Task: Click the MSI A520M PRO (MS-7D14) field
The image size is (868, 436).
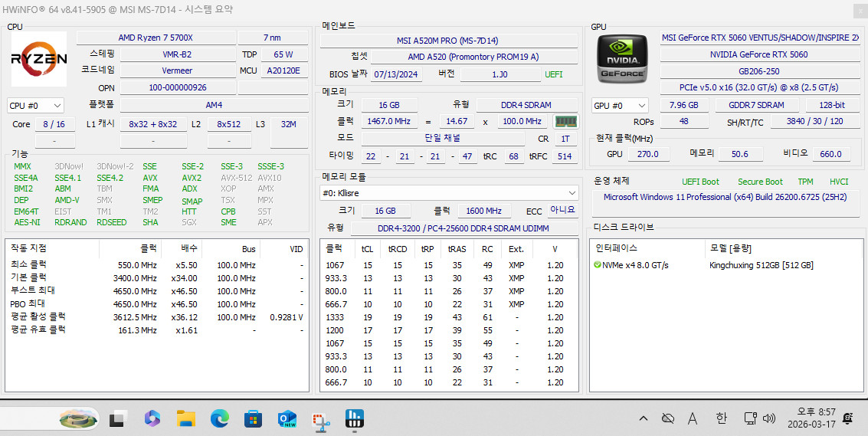Action: click(x=449, y=41)
